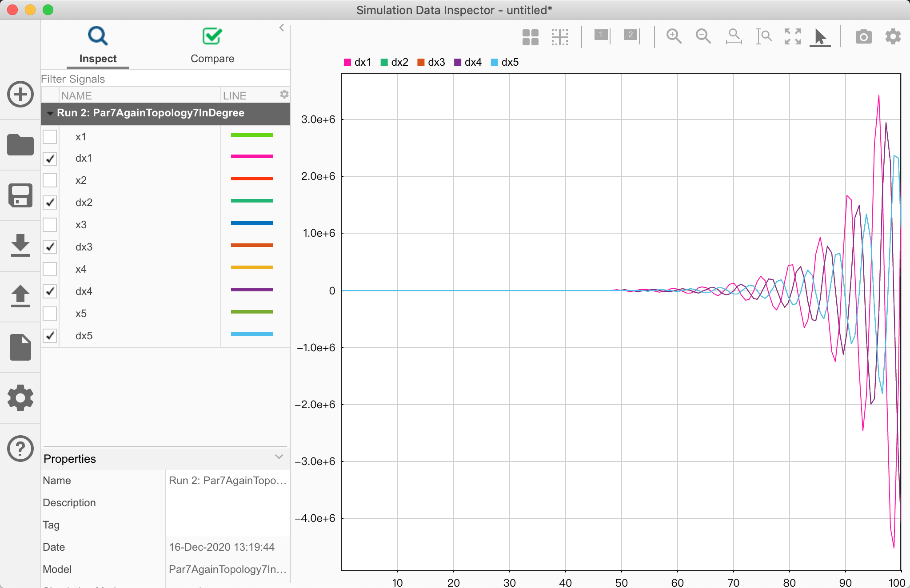Click the add plus icon in sidebar
Screen dimensions: 910x588
pyautogui.click(x=20, y=94)
